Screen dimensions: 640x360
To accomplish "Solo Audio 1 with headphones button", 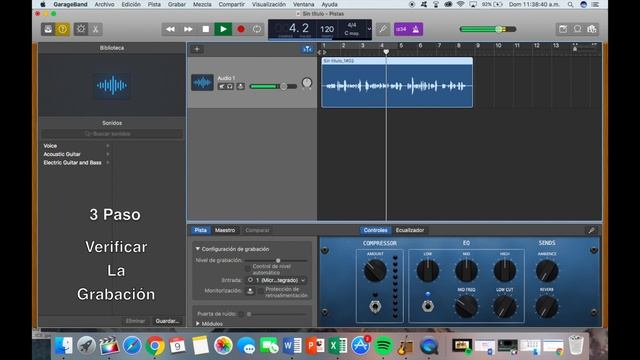I will point(230,87).
